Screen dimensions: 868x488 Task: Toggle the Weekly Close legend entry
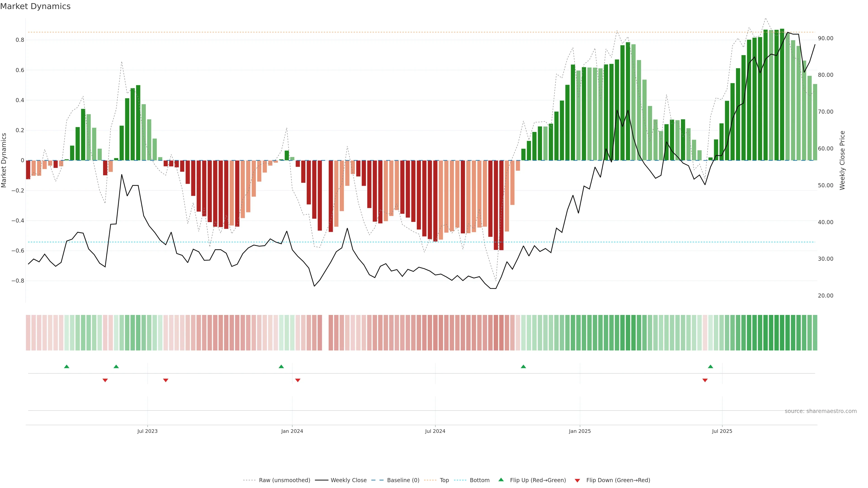pos(348,480)
